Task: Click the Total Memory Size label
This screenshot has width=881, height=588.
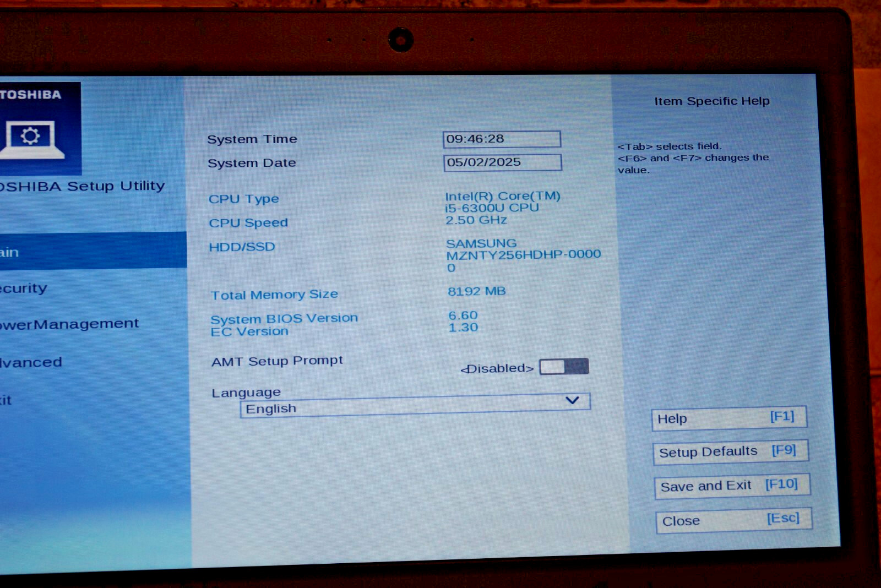Action: coord(274,295)
